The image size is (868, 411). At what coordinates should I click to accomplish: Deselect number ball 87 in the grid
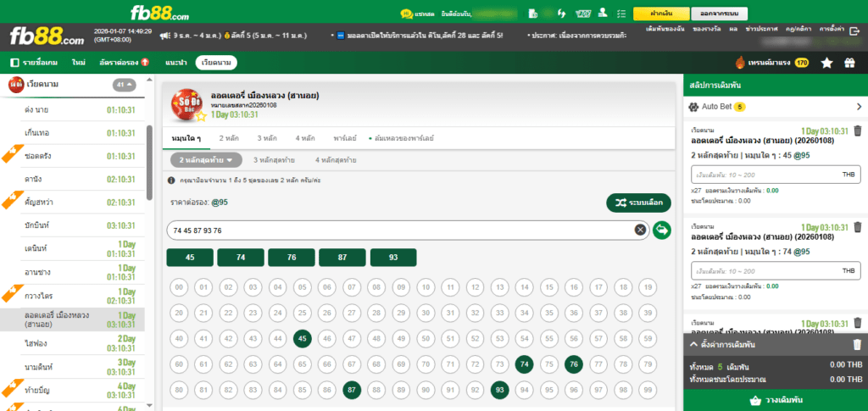(352, 390)
